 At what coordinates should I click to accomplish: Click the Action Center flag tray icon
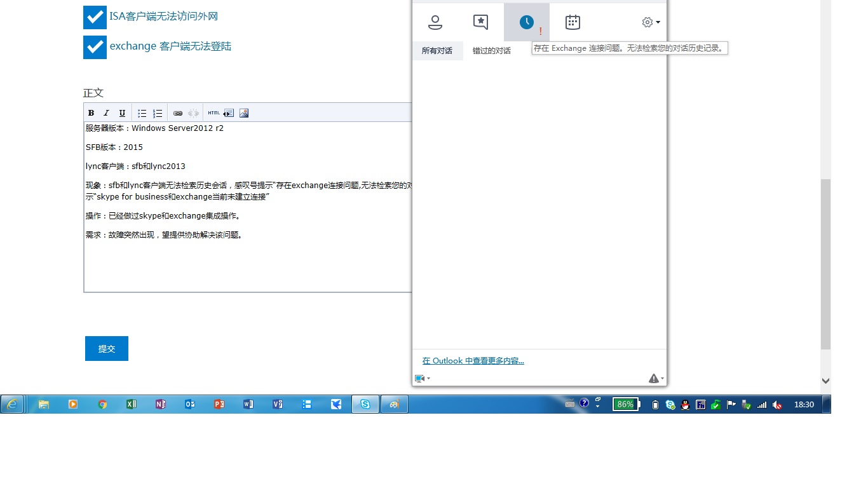coord(731,404)
